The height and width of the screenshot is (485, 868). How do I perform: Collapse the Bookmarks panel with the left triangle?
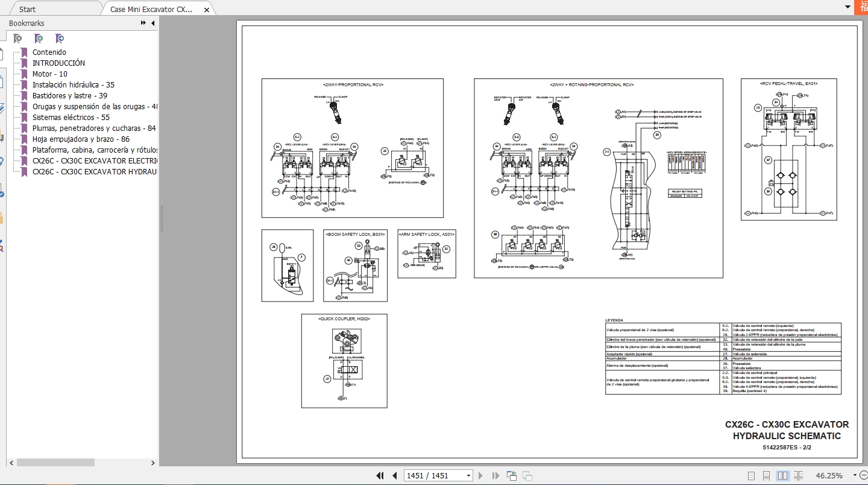pos(153,23)
